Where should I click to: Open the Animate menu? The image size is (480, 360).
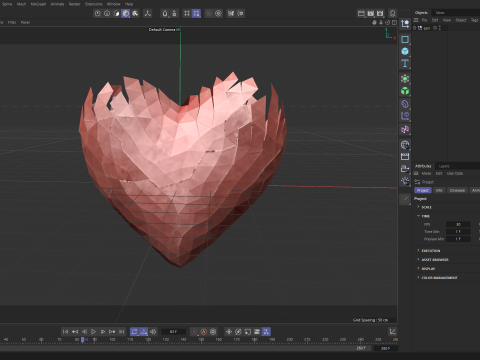coord(57,4)
